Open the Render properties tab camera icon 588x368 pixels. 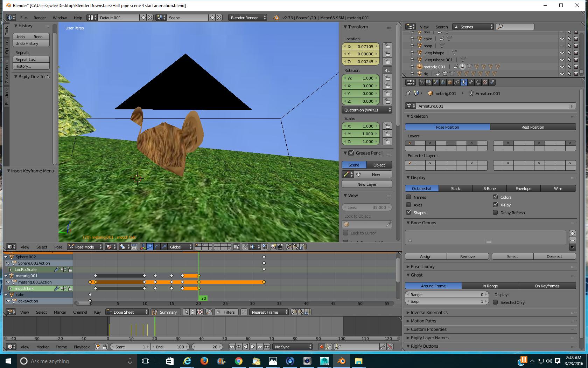pos(422,82)
